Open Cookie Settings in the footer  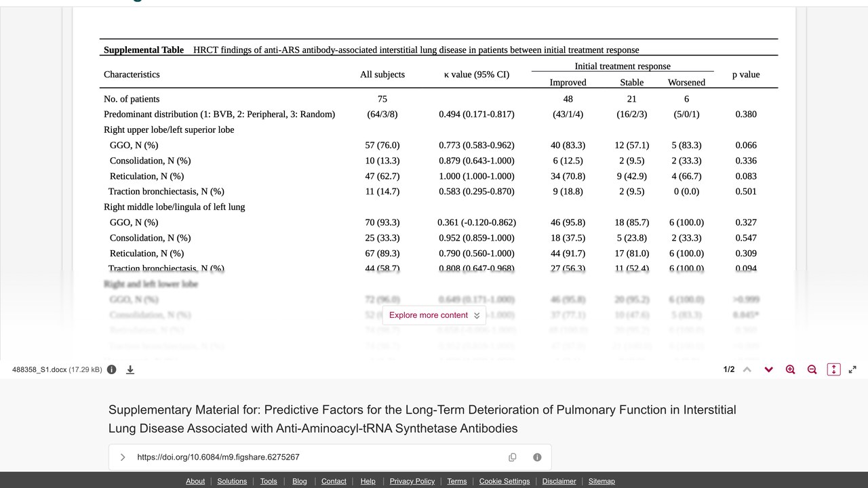(x=505, y=481)
